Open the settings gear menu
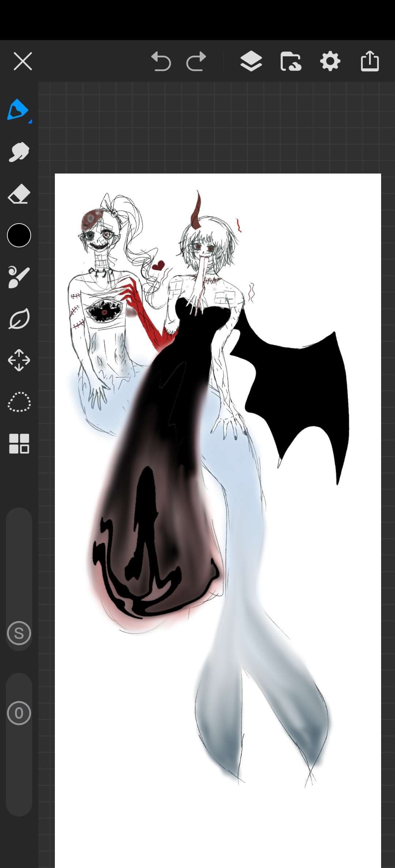The height and width of the screenshot is (868, 395). [330, 61]
